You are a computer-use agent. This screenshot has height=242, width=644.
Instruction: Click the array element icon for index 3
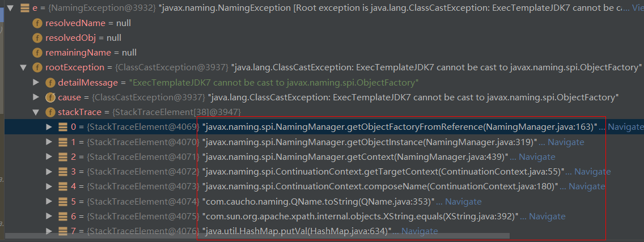point(63,171)
